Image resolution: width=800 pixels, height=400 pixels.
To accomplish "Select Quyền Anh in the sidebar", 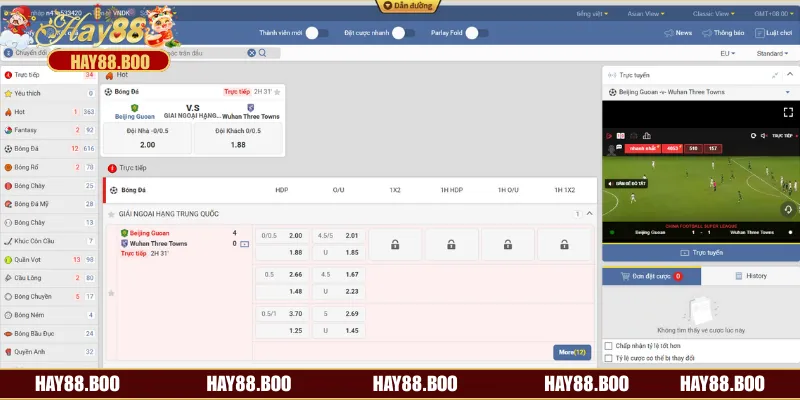I will 49,352.
